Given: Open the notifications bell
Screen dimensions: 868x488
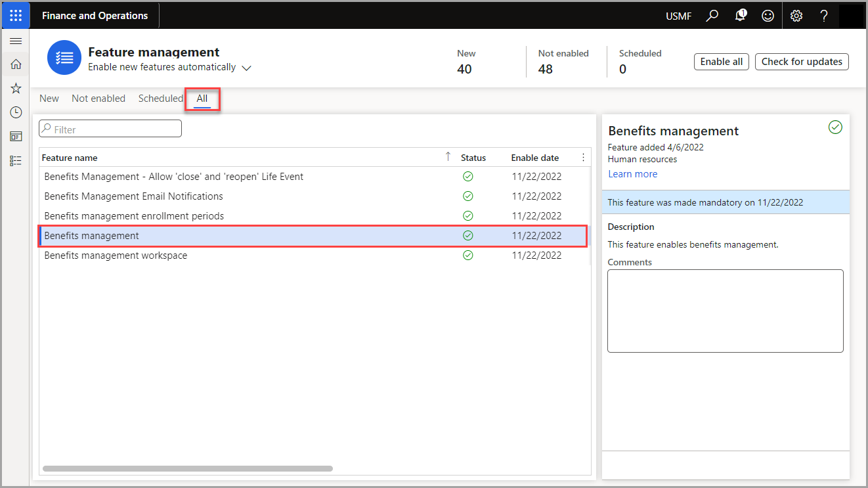Looking at the screenshot, I should [x=741, y=15].
